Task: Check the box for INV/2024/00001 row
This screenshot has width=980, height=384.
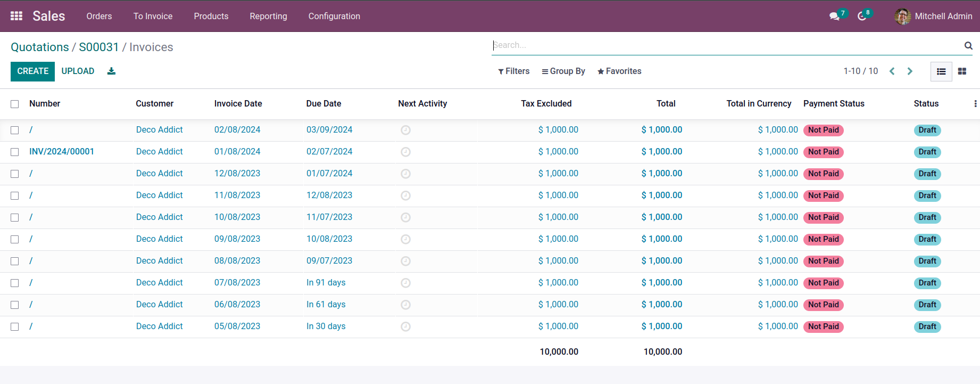Action: tap(15, 152)
